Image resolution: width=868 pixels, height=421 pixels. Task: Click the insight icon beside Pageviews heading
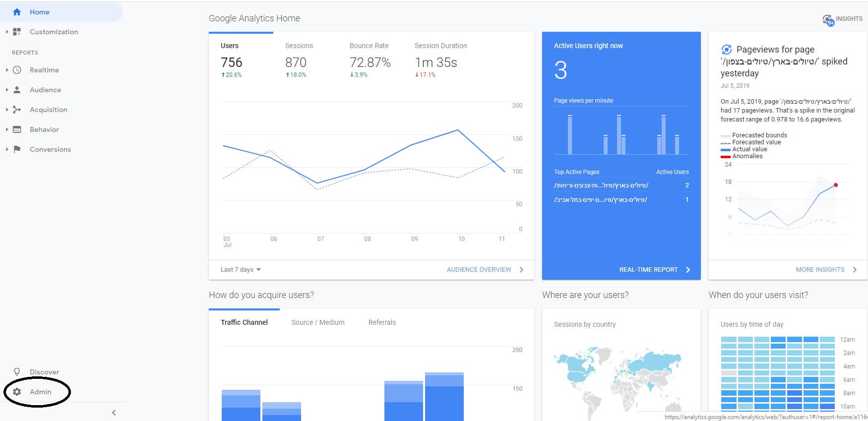726,50
